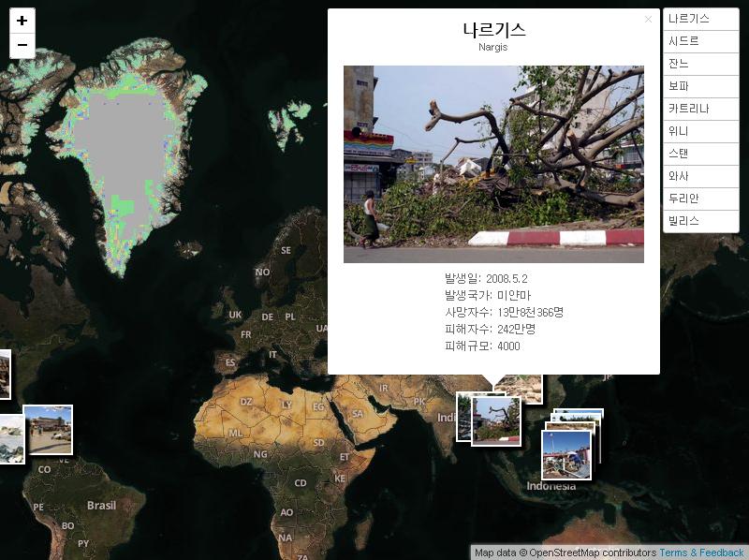Open the Terms & Feedback link
Viewport: 749px width, 560px height.
pos(701,553)
